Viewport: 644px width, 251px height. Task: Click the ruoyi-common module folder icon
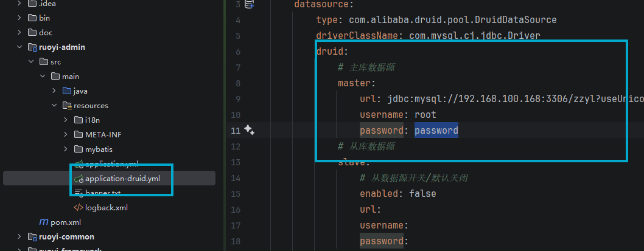click(32, 236)
